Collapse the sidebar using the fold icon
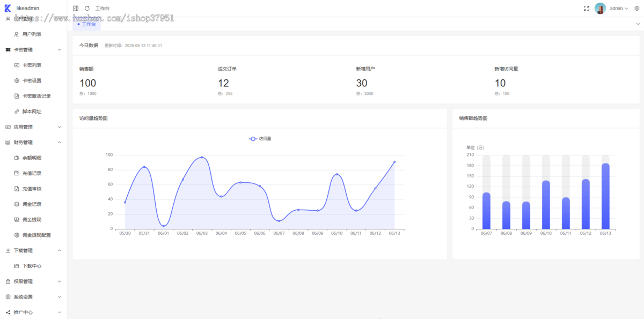 tap(76, 9)
